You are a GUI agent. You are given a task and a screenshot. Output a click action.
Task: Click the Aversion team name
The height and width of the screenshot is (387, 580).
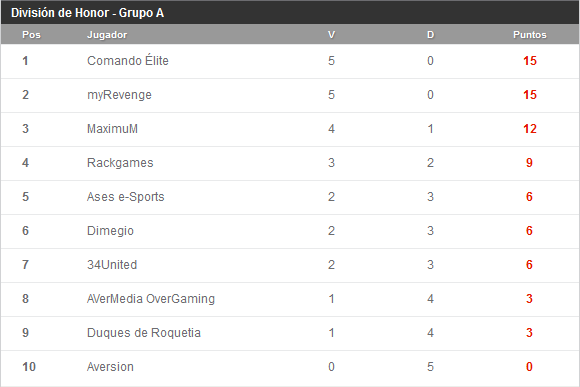point(110,367)
